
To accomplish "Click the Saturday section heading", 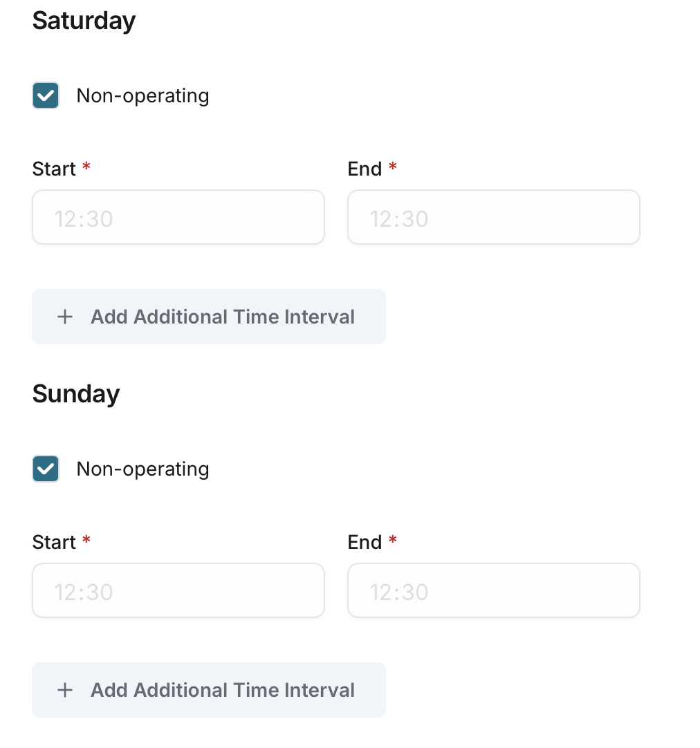I will point(84,21).
